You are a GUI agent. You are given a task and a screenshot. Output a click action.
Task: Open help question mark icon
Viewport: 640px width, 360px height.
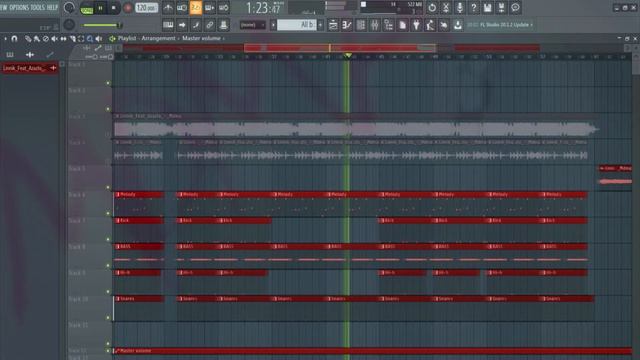coord(473,7)
